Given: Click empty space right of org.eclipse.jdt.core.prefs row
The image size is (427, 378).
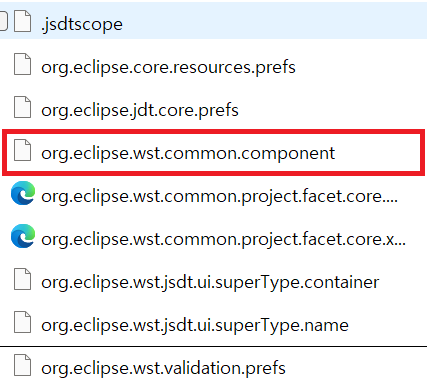Looking at the screenshot, I should pyautogui.click(x=333, y=110).
